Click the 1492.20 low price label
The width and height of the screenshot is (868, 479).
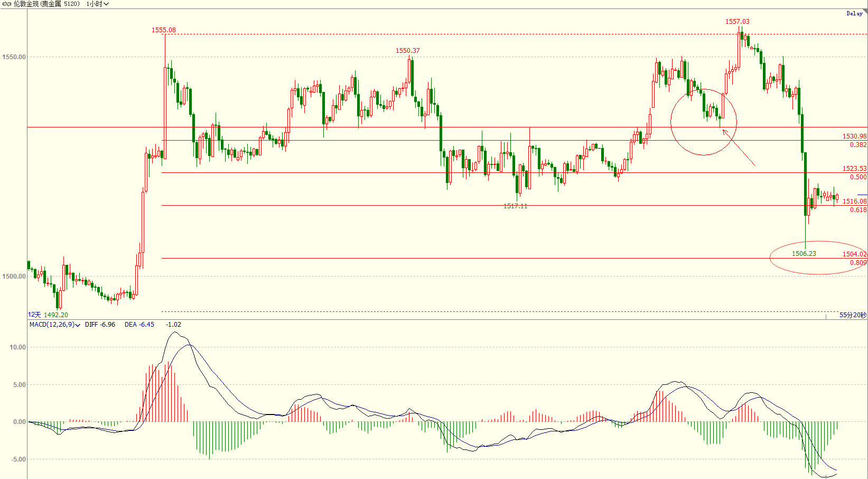[x=56, y=315]
